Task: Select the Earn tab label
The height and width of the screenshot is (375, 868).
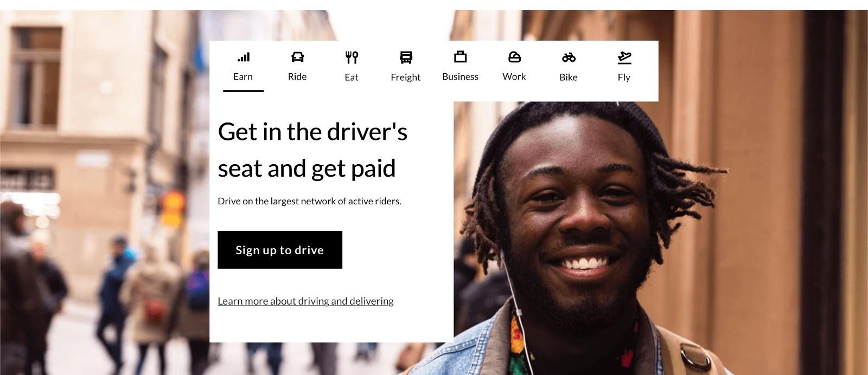Action: 243,76
